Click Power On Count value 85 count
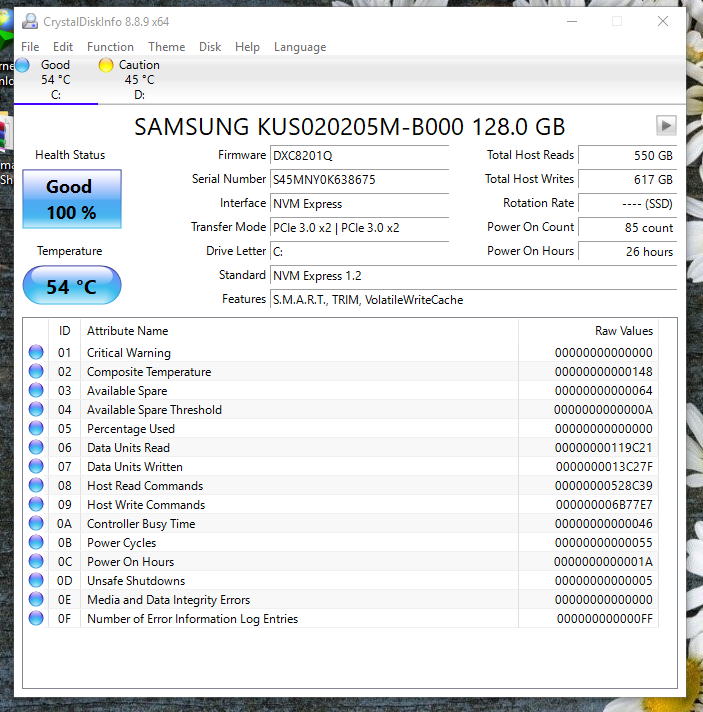This screenshot has width=703, height=712. coord(628,227)
